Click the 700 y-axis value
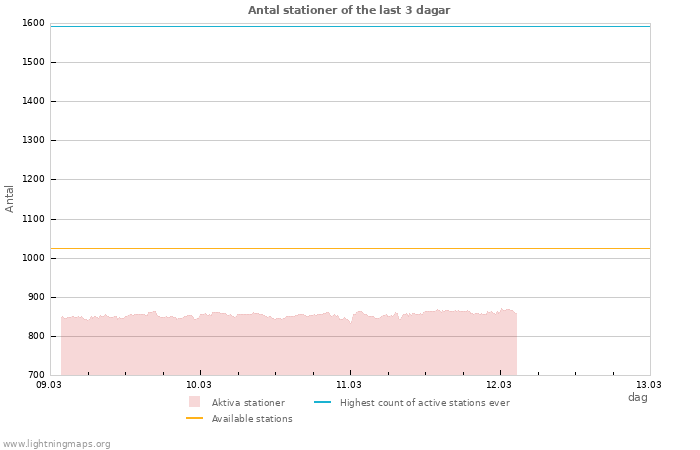The height and width of the screenshot is (450, 700). tap(35, 375)
